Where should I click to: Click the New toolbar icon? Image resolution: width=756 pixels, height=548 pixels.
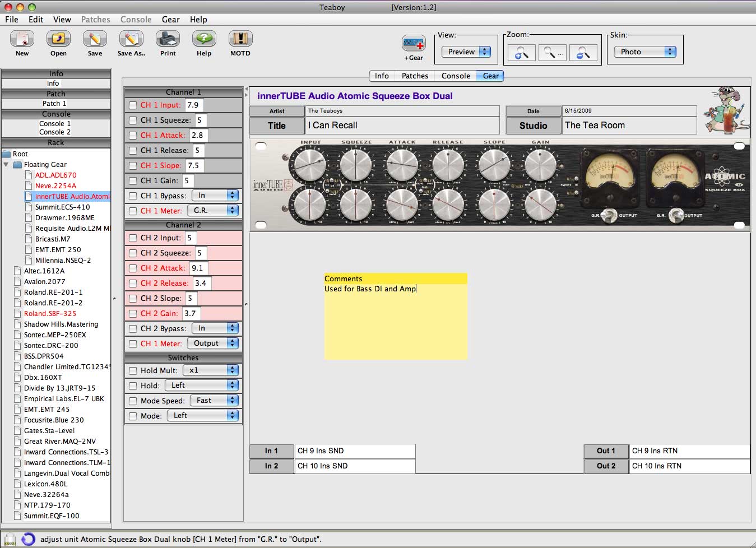tap(22, 39)
